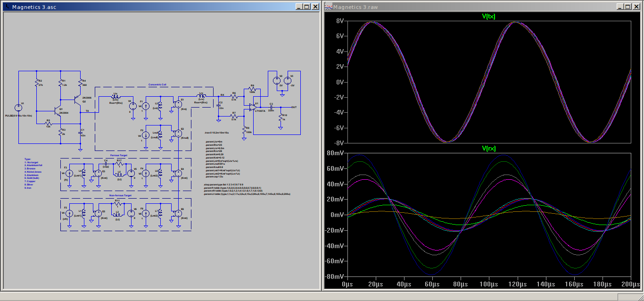Viewport: 644px width, 301px height.
Task: Click the OUT net label
Action: (294, 107)
